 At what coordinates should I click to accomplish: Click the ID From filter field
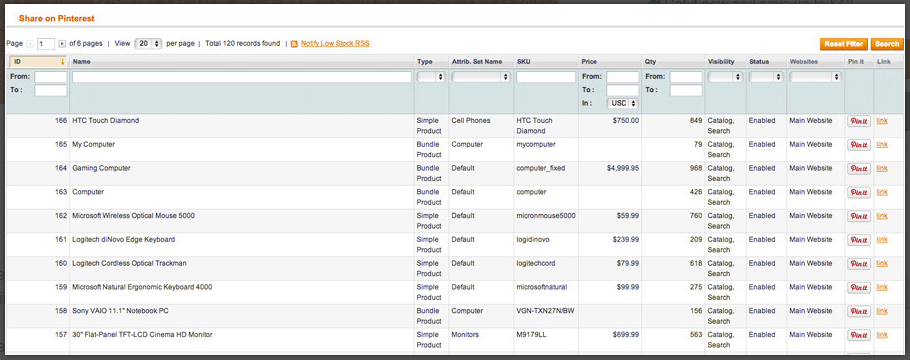point(50,77)
